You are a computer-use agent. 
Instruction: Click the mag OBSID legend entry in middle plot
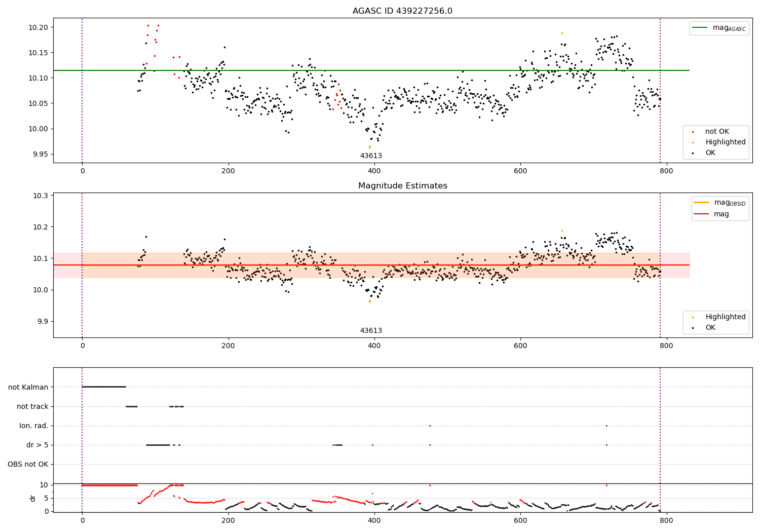click(720, 203)
